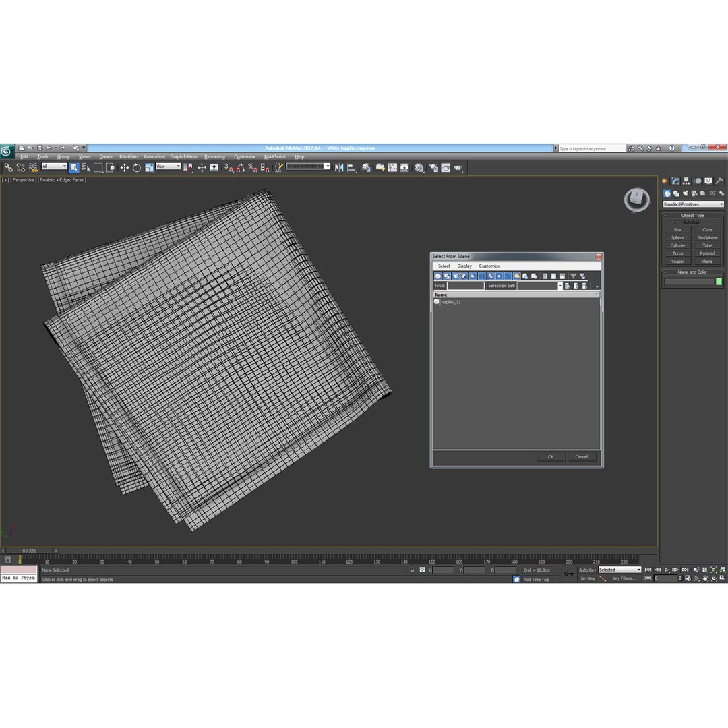This screenshot has width=728, height=728.
Task: Click the keyword search field in title bar
Action: (x=593, y=148)
